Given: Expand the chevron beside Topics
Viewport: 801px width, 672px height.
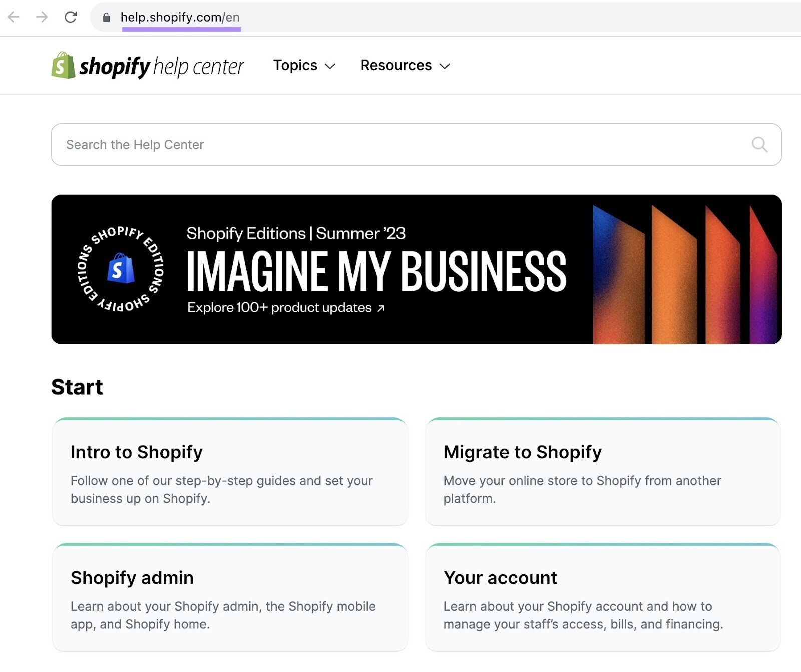Looking at the screenshot, I should [x=330, y=66].
